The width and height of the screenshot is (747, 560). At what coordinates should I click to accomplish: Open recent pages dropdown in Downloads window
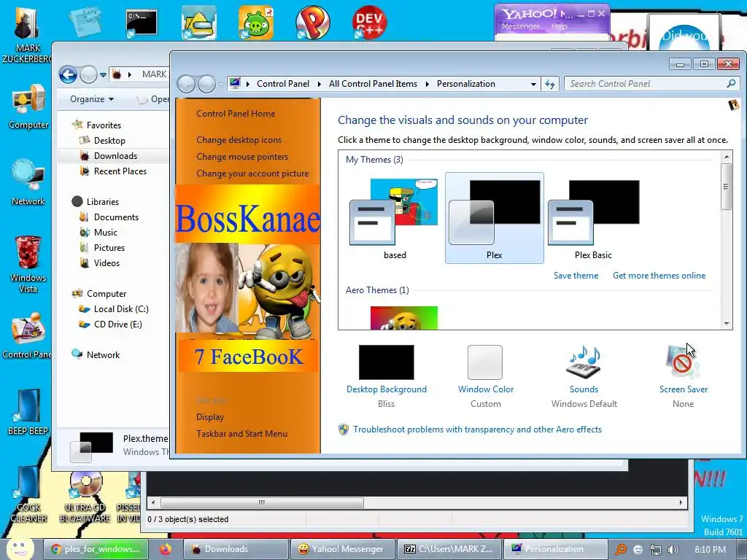(x=103, y=75)
